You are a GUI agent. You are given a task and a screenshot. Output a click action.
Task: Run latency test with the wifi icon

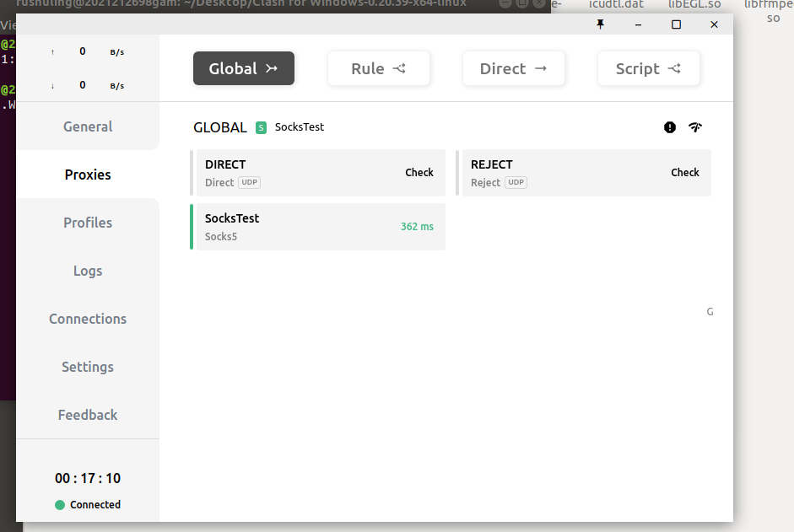695,127
